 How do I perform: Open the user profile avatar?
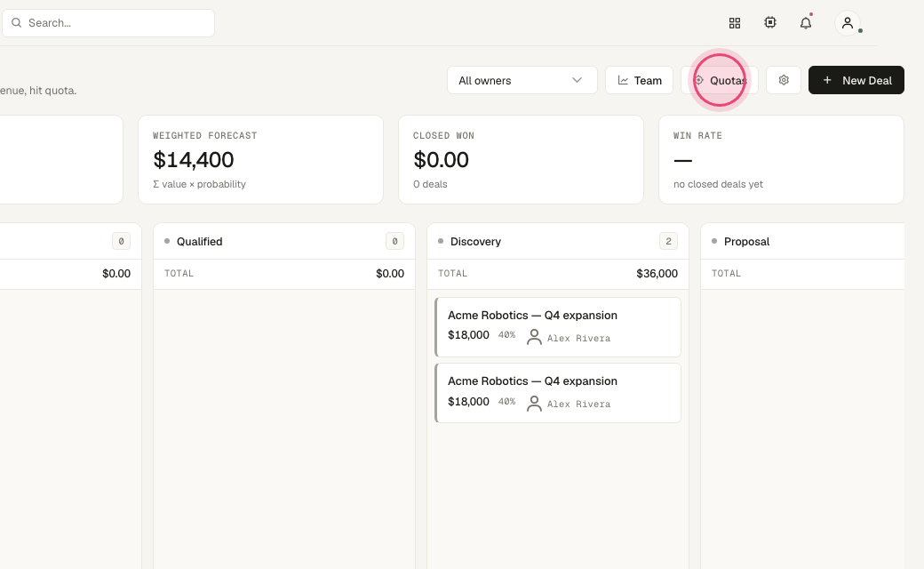tap(848, 23)
